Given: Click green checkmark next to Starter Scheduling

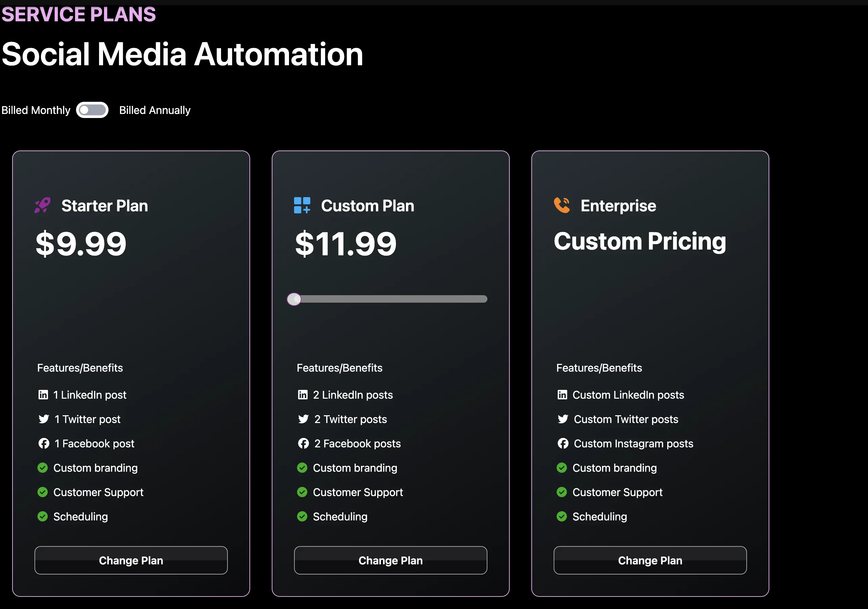Looking at the screenshot, I should pos(43,516).
